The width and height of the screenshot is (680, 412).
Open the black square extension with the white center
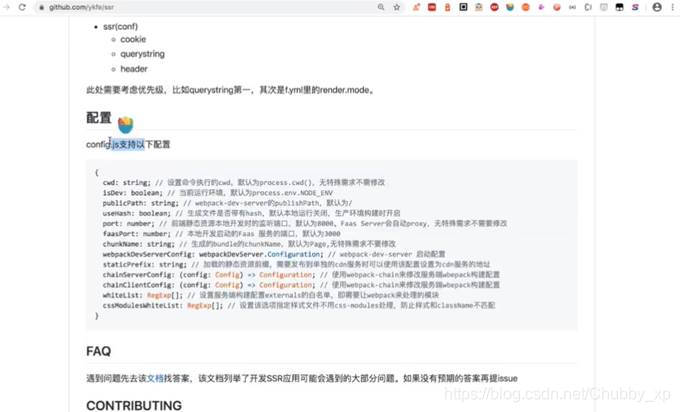pos(463,7)
